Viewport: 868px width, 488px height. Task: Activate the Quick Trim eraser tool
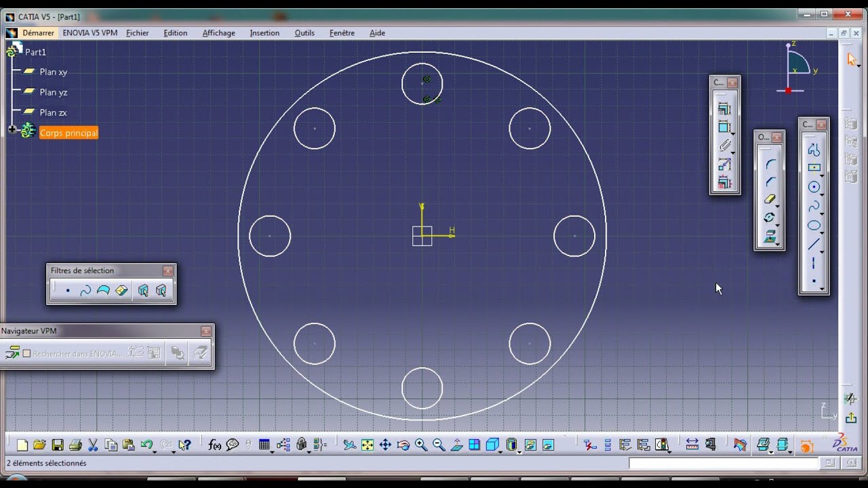coord(770,199)
